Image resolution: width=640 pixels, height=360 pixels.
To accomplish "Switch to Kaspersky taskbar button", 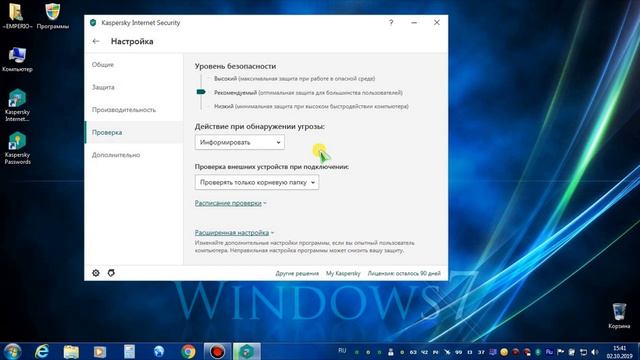I will [247, 351].
